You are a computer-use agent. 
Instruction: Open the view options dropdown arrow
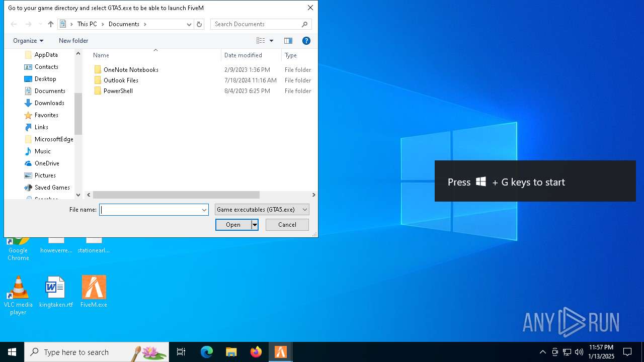point(271,41)
